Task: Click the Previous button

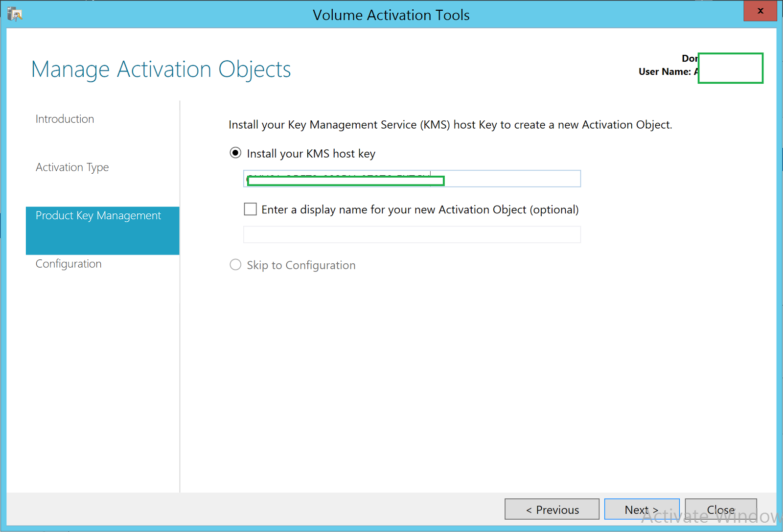Action: coord(552,509)
